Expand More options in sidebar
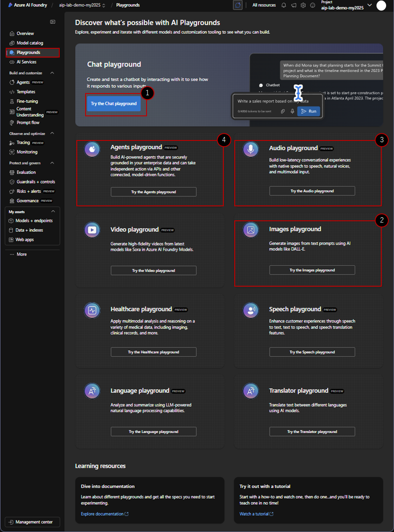 (x=18, y=254)
